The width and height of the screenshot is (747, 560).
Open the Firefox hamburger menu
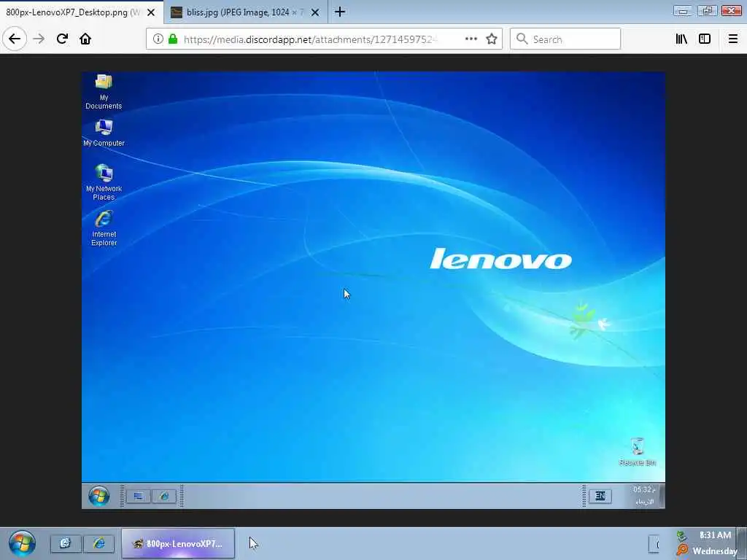[x=733, y=39]
